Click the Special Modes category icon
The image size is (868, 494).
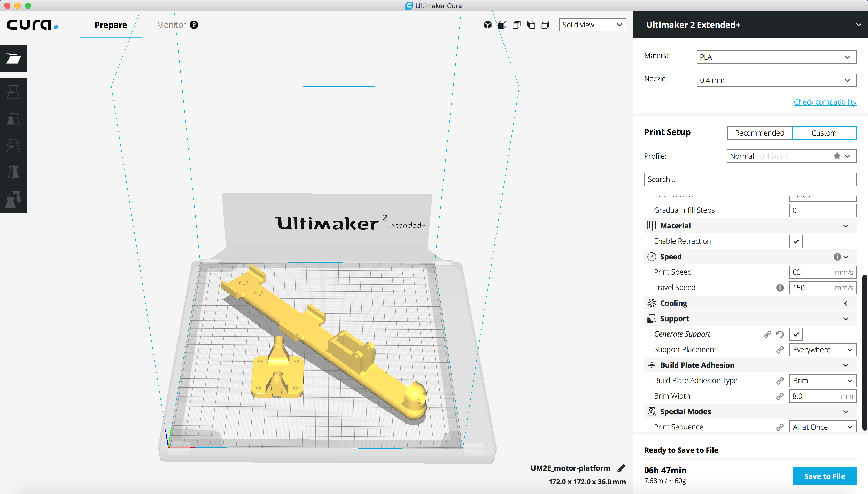651,412
